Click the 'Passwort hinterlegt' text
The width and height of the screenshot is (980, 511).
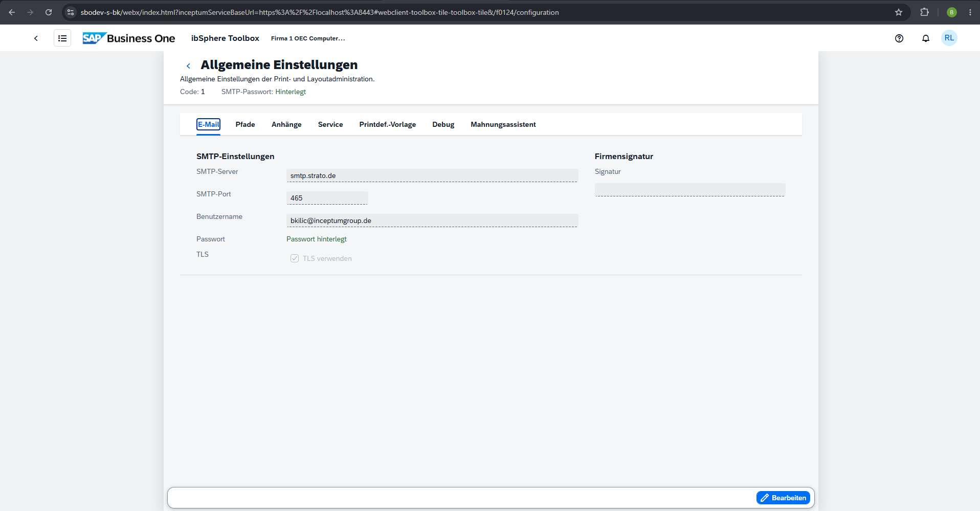tap(317, 239)
